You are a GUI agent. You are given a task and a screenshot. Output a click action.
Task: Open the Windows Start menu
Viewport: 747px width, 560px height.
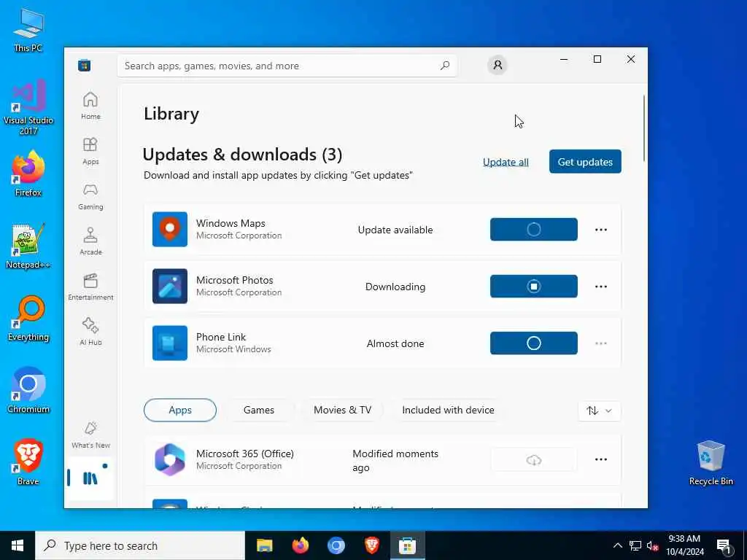pyautogui.click(x=18, y=545)
